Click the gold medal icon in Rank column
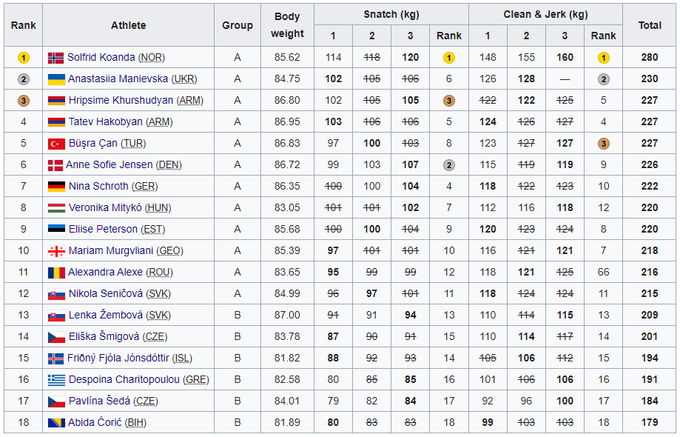 click(x=24, y=57)
